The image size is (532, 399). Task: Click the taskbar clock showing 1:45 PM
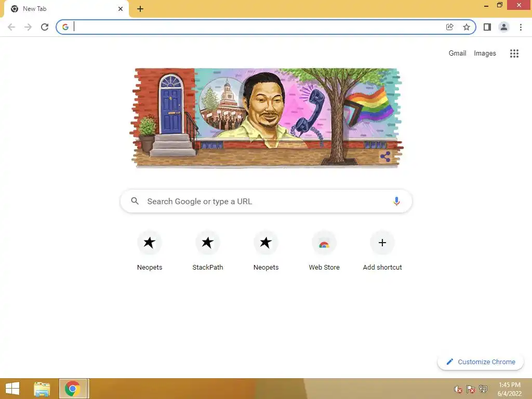(509, 389)
